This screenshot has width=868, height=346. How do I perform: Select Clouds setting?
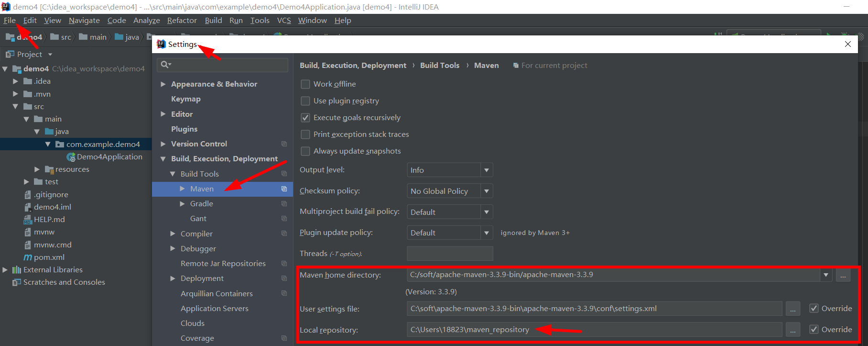pyautogui.click(x=192, y=323)
